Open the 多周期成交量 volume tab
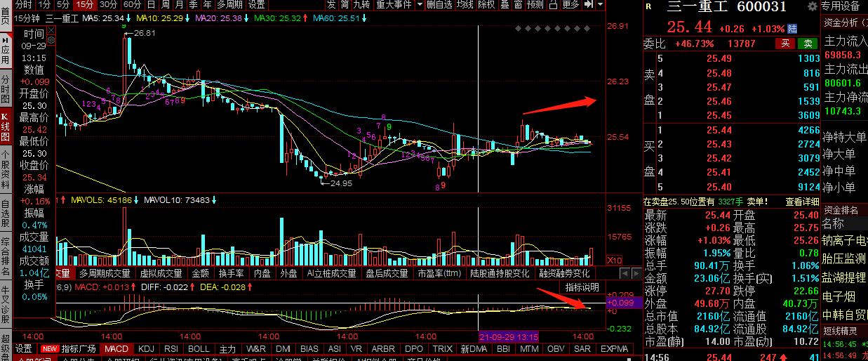The width and height of the screenshot is (868, 361). pyautogui.click(x=105, y=273)
